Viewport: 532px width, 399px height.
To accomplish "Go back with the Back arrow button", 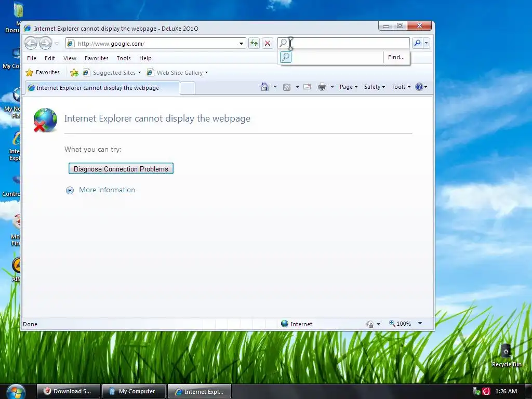I will (31, 44).
